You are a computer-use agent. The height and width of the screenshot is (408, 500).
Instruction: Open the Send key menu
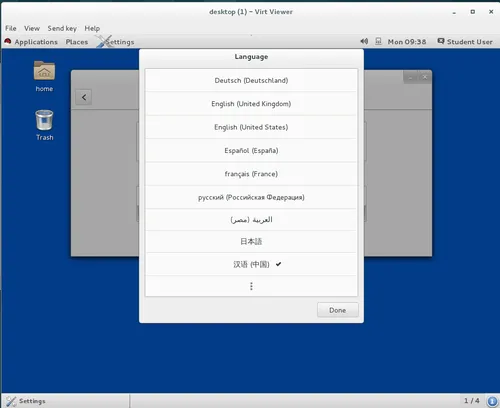click(62, 28)
